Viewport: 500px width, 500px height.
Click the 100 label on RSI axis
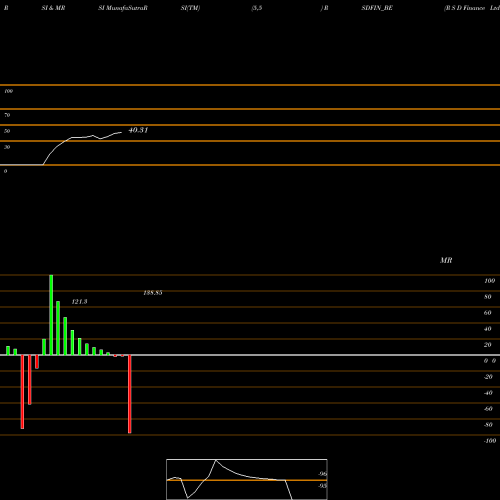coord(9,91)
